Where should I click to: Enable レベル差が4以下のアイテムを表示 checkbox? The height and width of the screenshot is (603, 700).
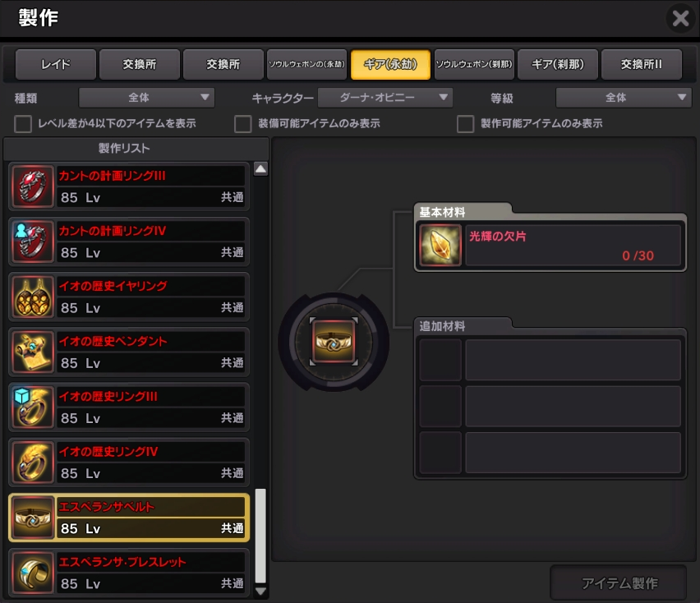tap(23, 124)
